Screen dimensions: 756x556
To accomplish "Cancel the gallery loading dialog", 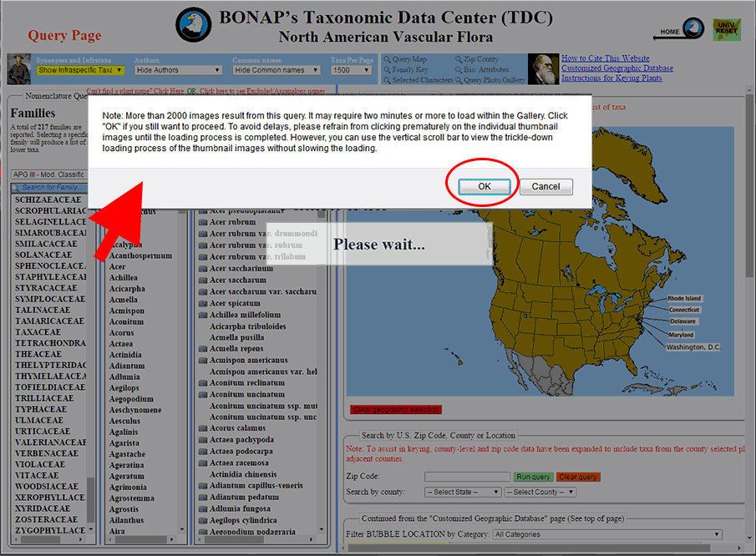I will tap(545, 186).
